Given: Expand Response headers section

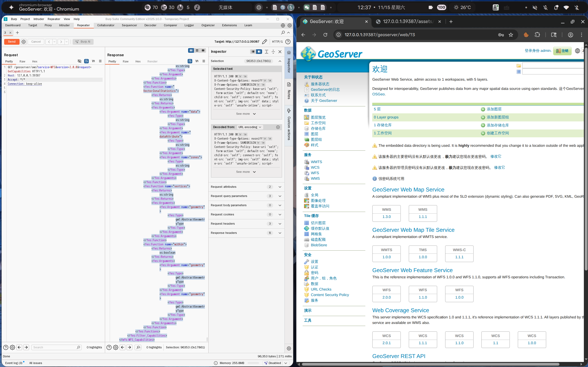Looking at the screenshot, I should click(x=280, y=233).
